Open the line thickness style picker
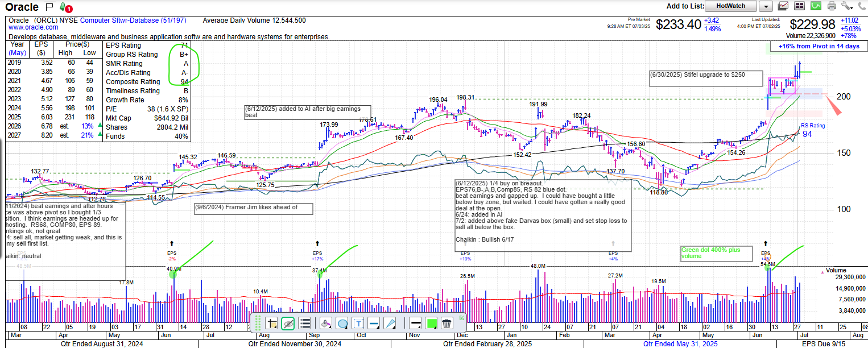 pyautogui.click(x=416, y=324)
